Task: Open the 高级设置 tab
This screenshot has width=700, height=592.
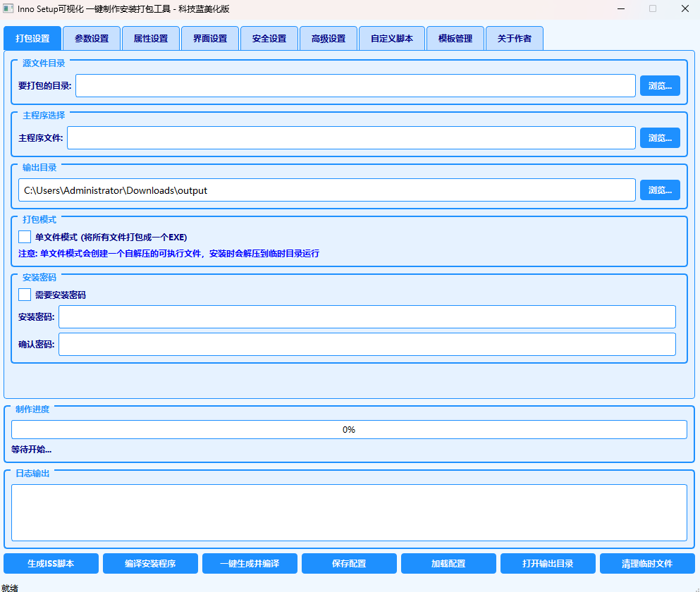Action: coord(328,39)
